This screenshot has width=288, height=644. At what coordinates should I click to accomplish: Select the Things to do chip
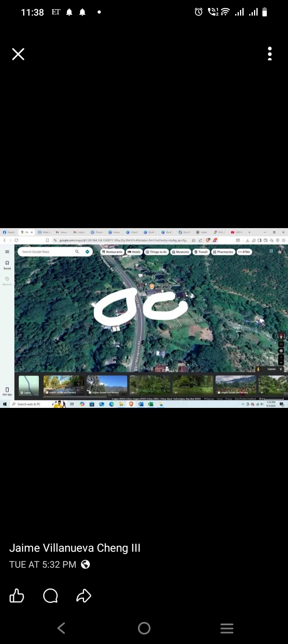pyautogui.click(x=156, y=252)
